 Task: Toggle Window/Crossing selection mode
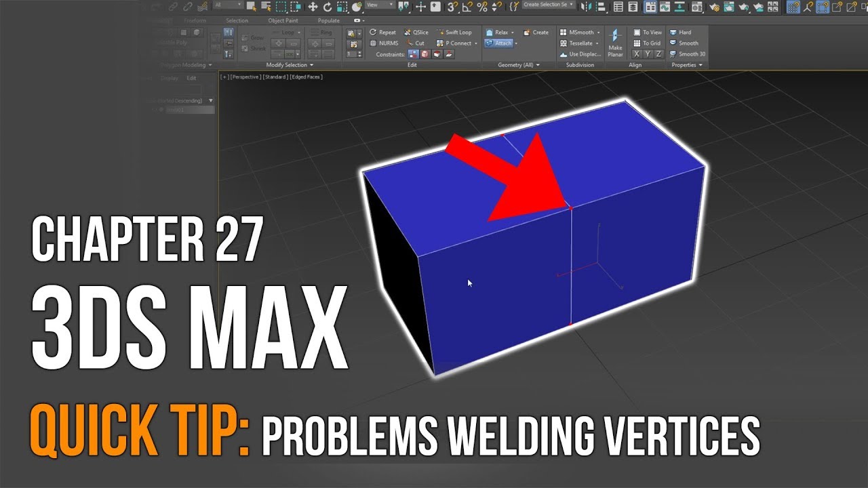pos(296,6)
